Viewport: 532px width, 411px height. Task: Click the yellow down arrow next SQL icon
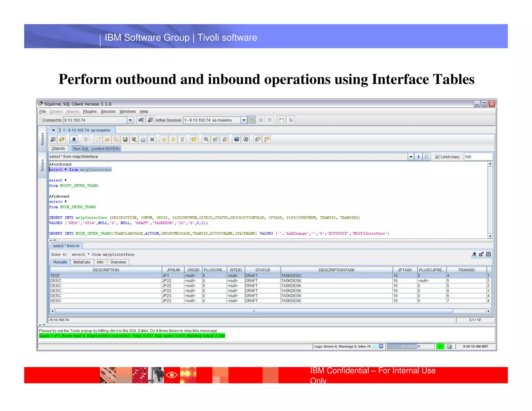coord(173,140)
